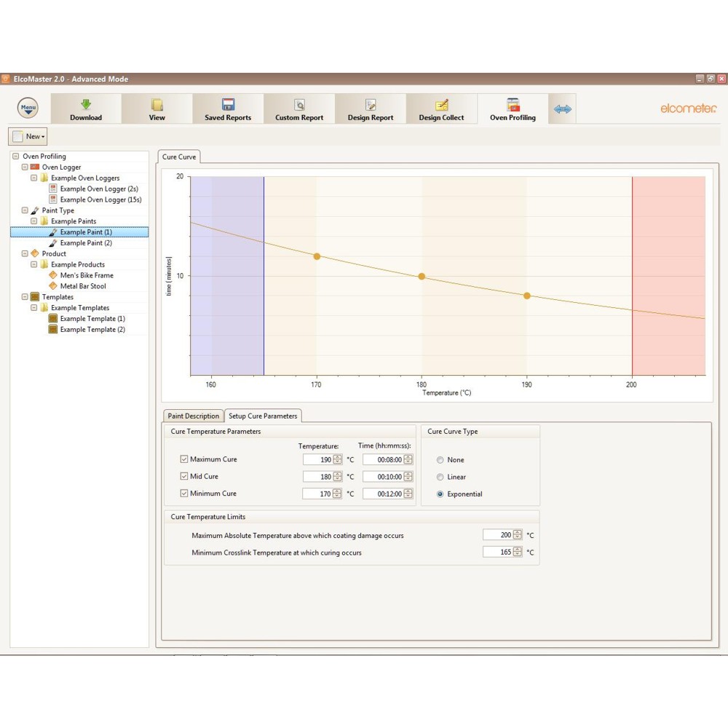The width and height of the screenshot is (728, 728).
Task: Click Minimum Crosslink Temperature stepper
Action: coord(517,552)
